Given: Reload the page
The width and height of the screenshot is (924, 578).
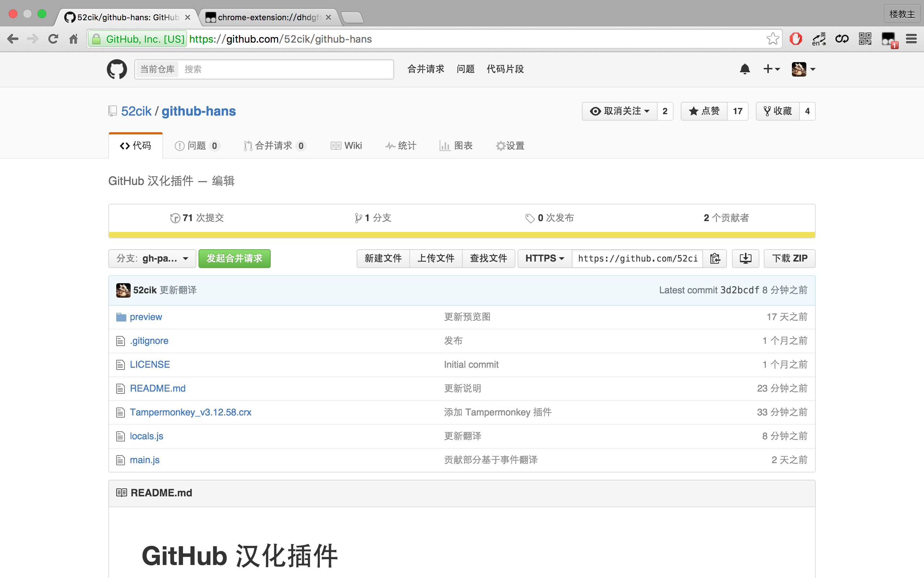Looking at the screenshot, I should tap(53, 39).
